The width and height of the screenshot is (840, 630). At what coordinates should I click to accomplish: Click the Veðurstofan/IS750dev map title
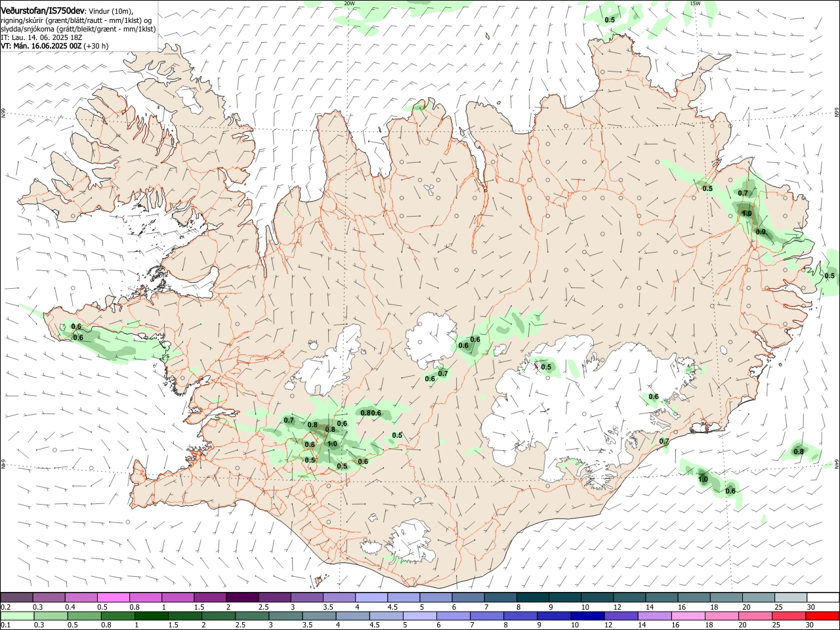click(x=43, y=10)
